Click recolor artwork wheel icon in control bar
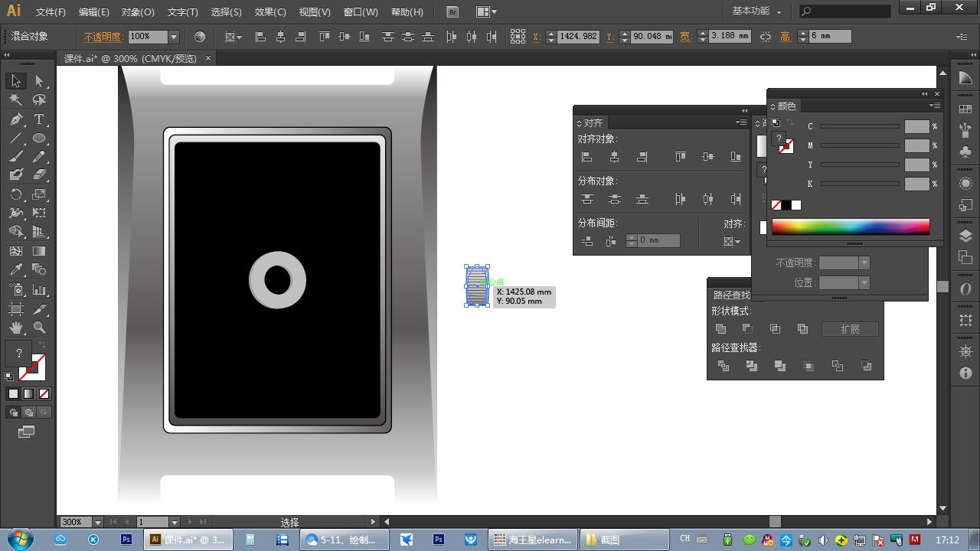Image resolution: width=980 pixels, height=551 pixels. point(200,37)
